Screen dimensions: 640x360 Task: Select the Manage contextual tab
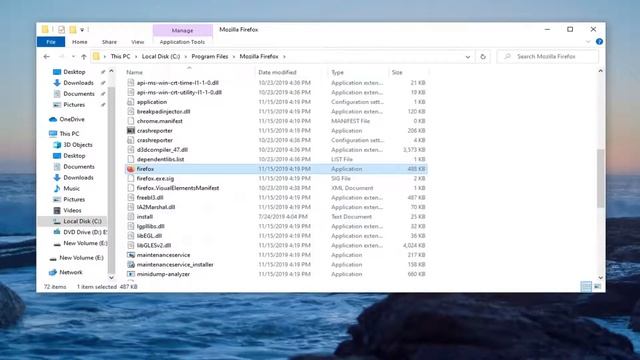tap(182, 31)
